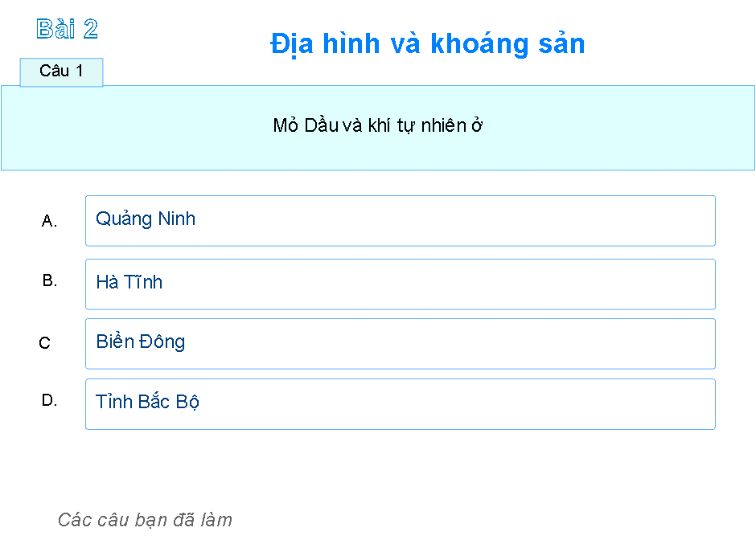
Task: Click the letter label C
Action: click(44, 343)
